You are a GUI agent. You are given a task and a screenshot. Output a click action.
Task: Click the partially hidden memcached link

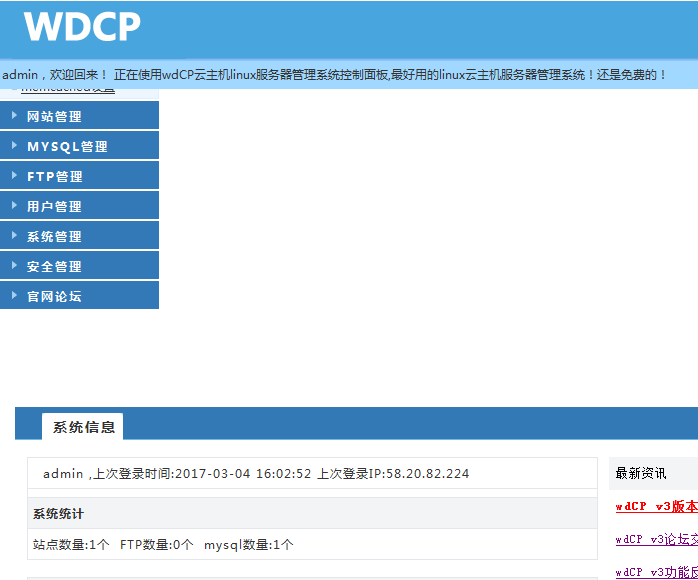[68, 90]
